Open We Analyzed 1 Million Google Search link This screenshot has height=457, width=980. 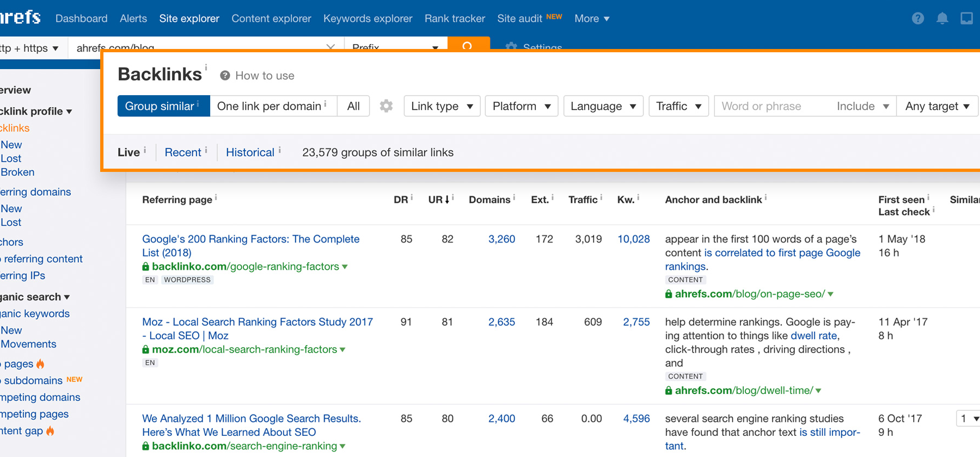[x=252, y=425]
